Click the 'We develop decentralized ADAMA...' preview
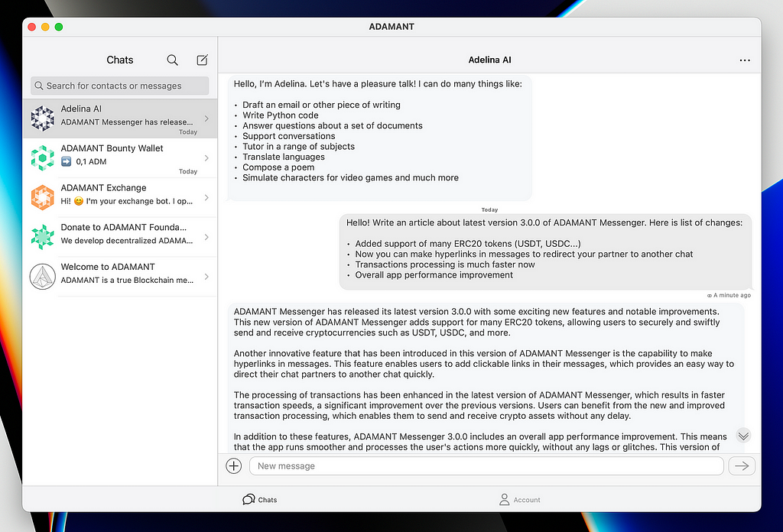 click(x=127, y=241)
